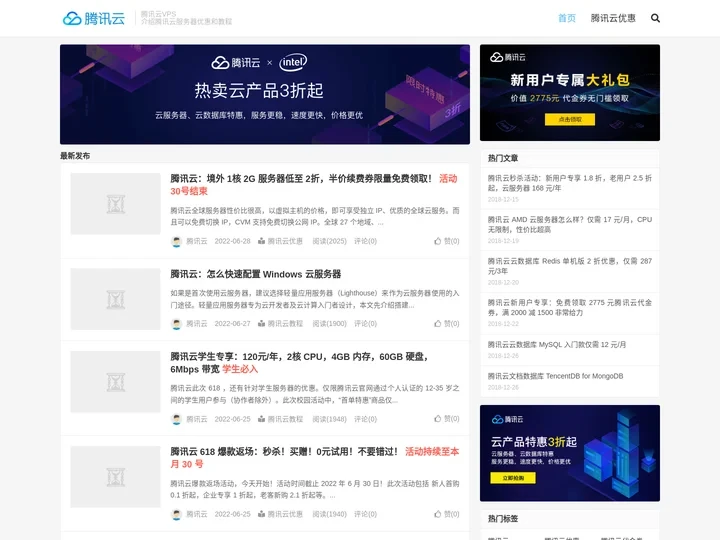Screen dimensions: 720x540
Task: Click 阅读(2025) on the first post
Action: pyautogui.click(x=330, y=241)
